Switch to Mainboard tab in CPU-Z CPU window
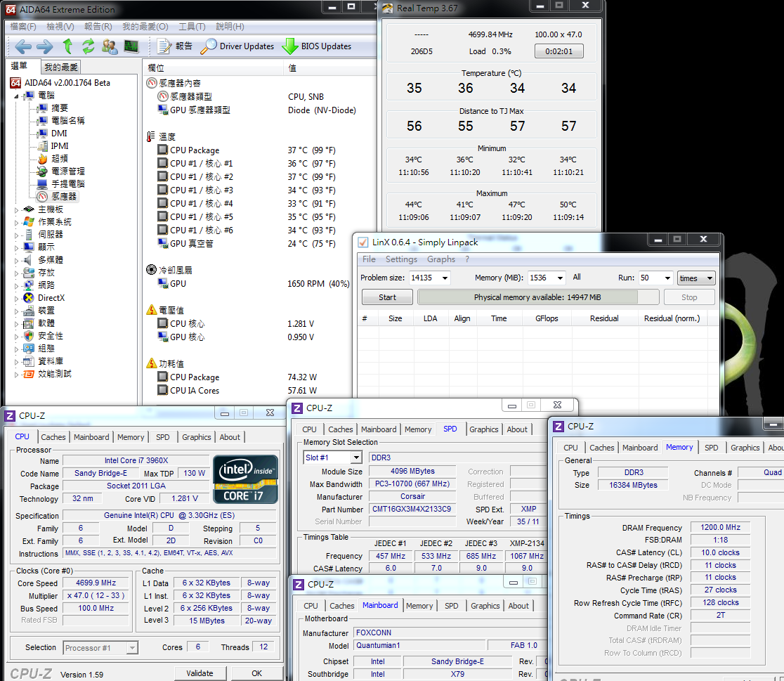784x681 pixels. pos(91,437)
